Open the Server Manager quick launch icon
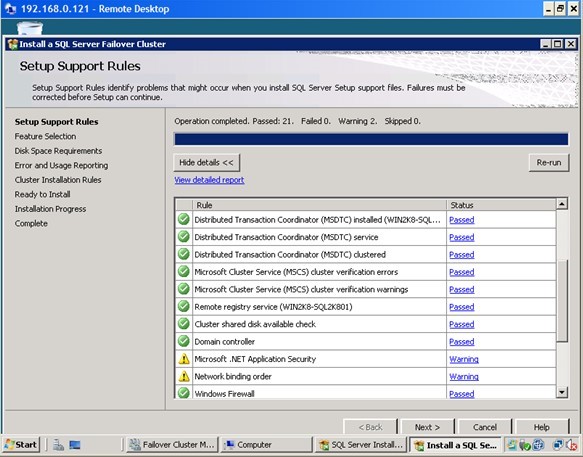583x457 pixels. 58,445
